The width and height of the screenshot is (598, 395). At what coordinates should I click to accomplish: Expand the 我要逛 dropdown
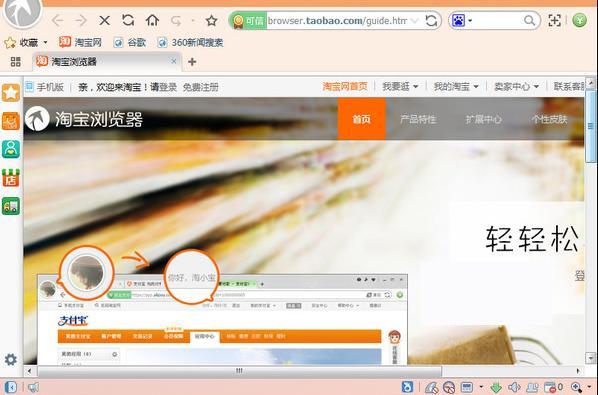pos(400,87)
